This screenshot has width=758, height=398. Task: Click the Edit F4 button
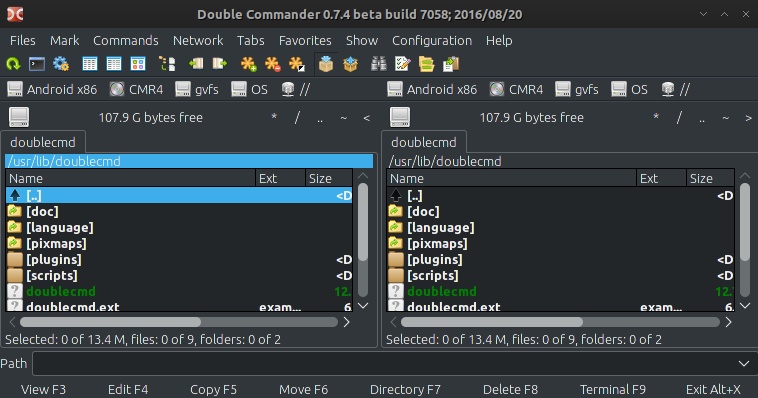click(128, 389)
